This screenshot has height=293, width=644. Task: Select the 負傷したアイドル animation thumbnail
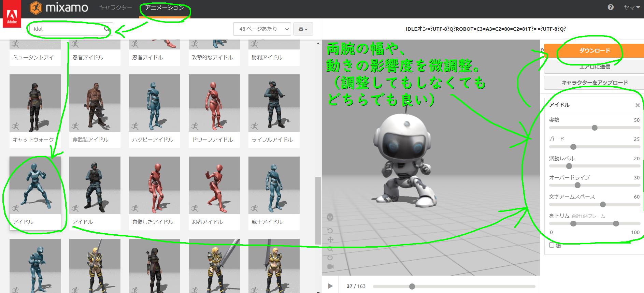click(155, 185)
